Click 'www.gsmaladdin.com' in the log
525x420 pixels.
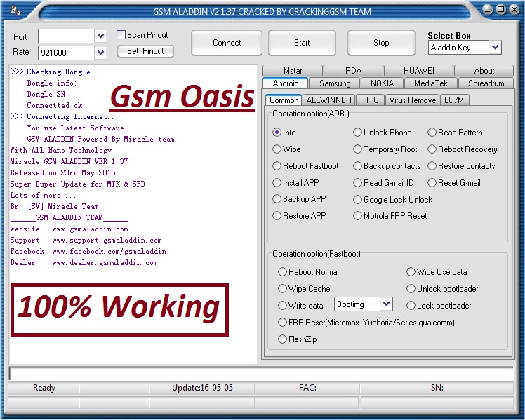[90, 229]
